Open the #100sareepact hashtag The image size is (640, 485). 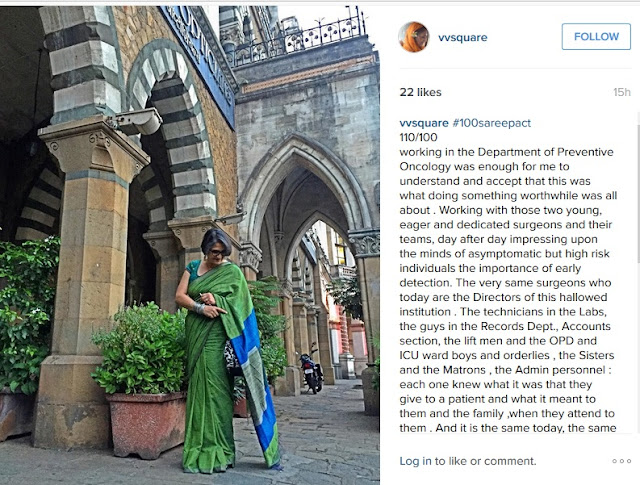click(x=491, y=123)
